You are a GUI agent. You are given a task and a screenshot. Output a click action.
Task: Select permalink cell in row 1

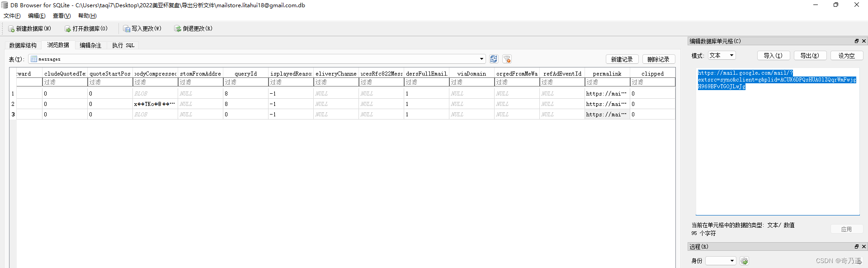pyautogui.click(x=607, y=94)
